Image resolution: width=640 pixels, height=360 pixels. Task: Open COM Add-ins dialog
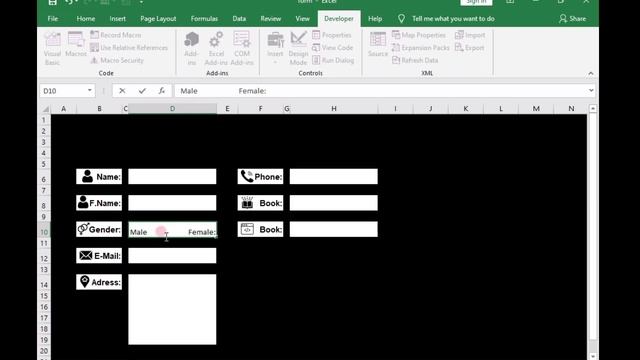pyautogui.click(x=242, y=49)
